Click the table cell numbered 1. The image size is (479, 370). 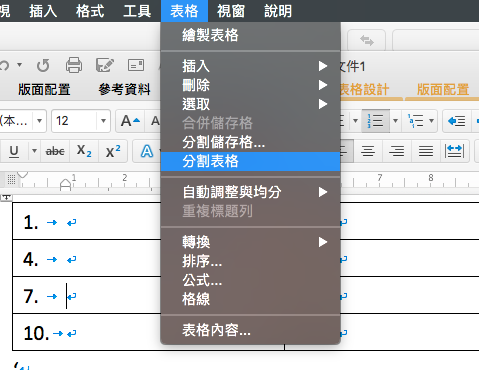[87, 221]
